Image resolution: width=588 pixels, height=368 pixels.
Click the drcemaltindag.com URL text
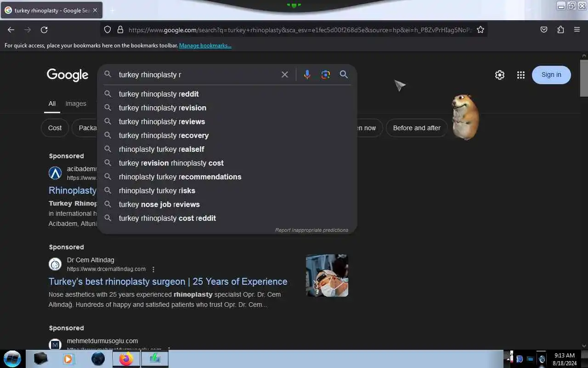(106, 269)
